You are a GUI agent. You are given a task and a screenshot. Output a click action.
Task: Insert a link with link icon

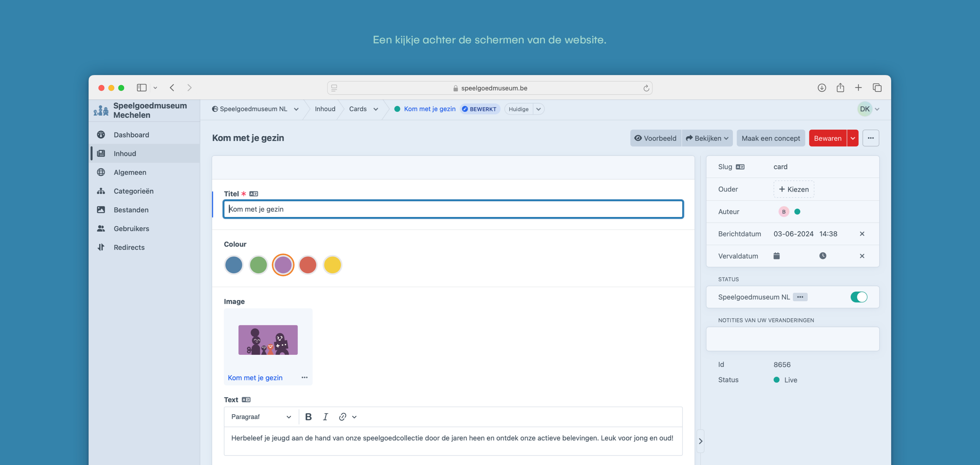(342, 417)
